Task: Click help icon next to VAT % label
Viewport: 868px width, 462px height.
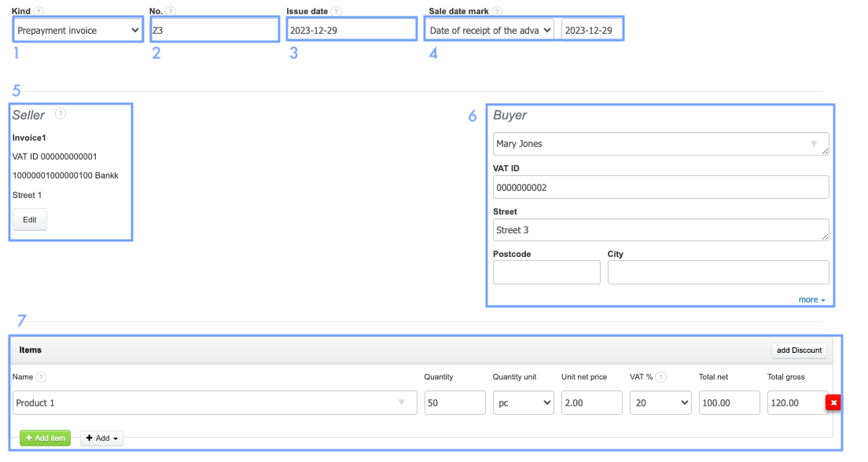Action: coord(660,377)
